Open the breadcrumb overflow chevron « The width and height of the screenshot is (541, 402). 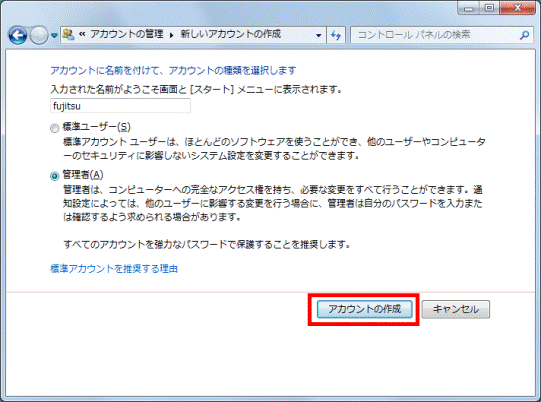click(82, 34)
